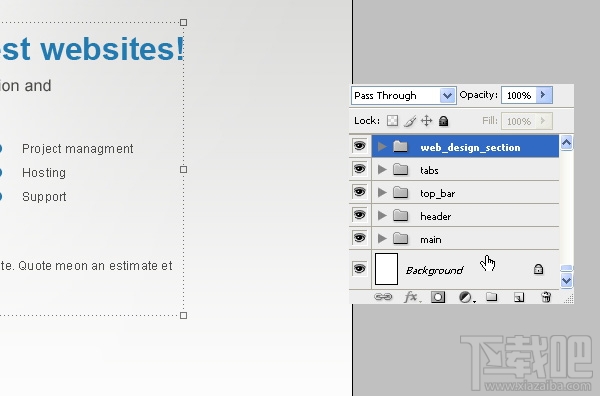Screen dimensions: 600x396
Task: Click the Link layers icon
Action: click(x=383, y=297)
